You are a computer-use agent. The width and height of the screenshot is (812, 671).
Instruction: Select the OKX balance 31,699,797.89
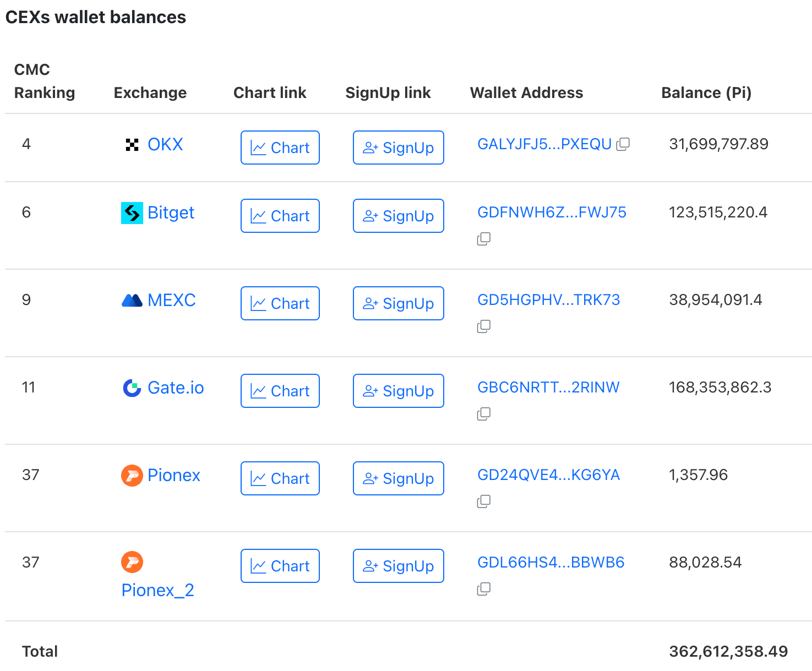pyautogui.click(x=718, y=144)
